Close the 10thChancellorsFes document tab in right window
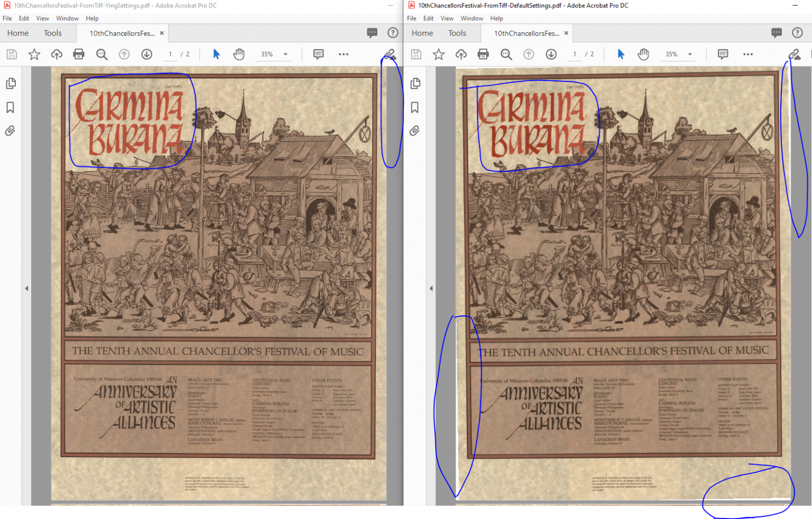This screenshot has width=812, height=519. click(x=566, y=33)
